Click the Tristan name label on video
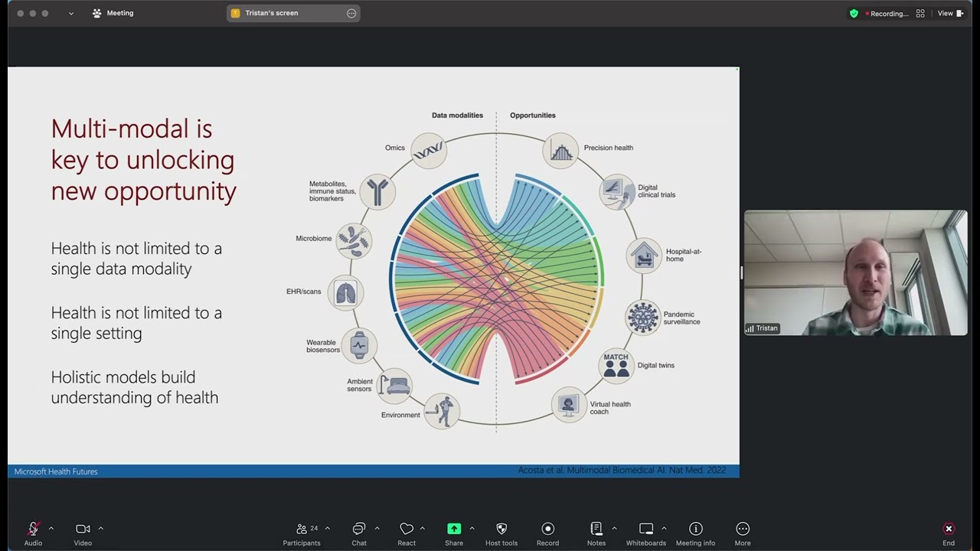This screenshot has width=980, height=551. tap(762, 328)
